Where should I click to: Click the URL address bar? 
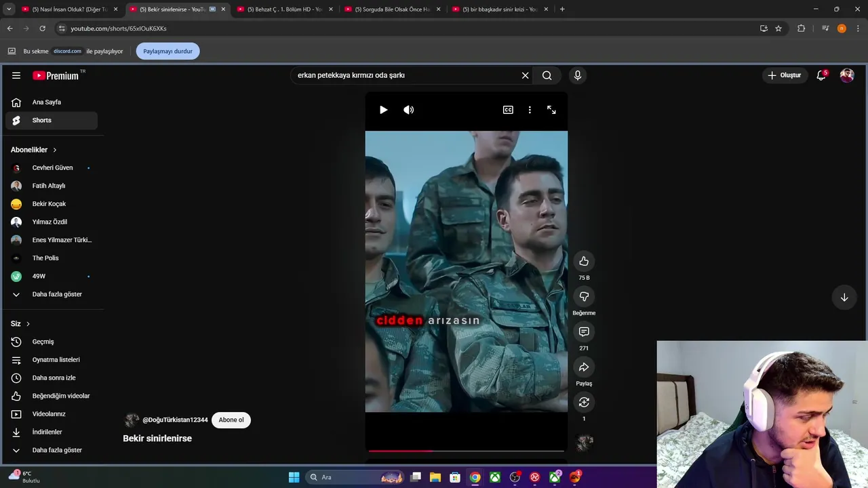click(x=407, y=28)
